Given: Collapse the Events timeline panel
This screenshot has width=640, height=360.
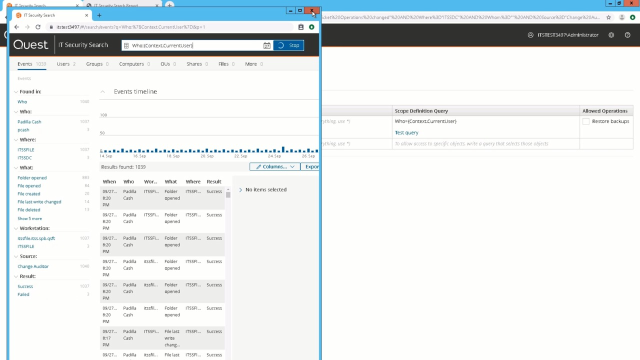Looking at the screenshot, I should click(x=103, y=92).
